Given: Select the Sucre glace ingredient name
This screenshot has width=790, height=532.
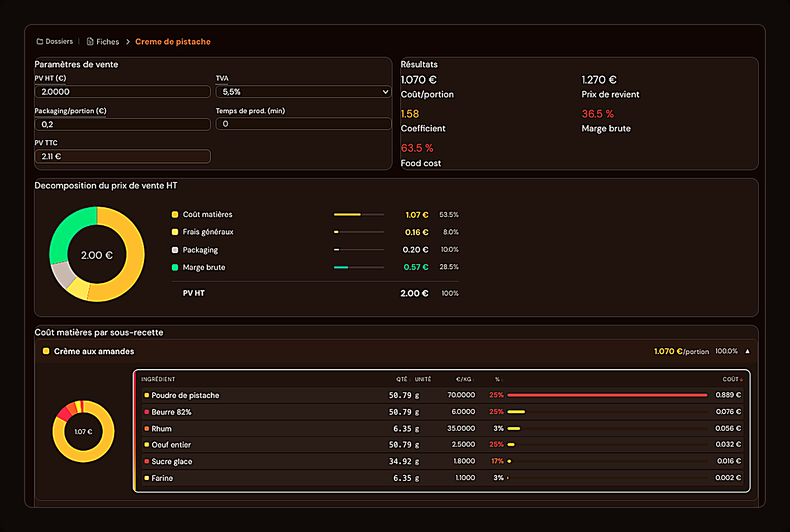Looking at the screenshot, I should click(x=172, y=461).
